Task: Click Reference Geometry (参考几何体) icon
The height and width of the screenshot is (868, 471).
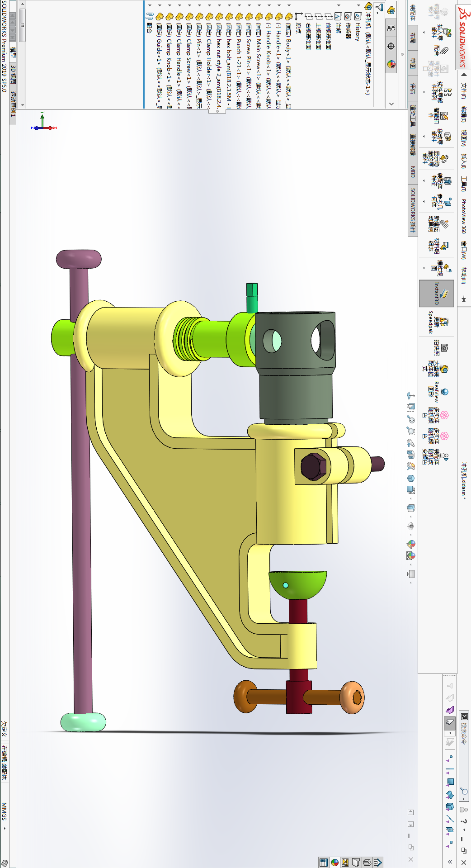Action: (447, 202)
